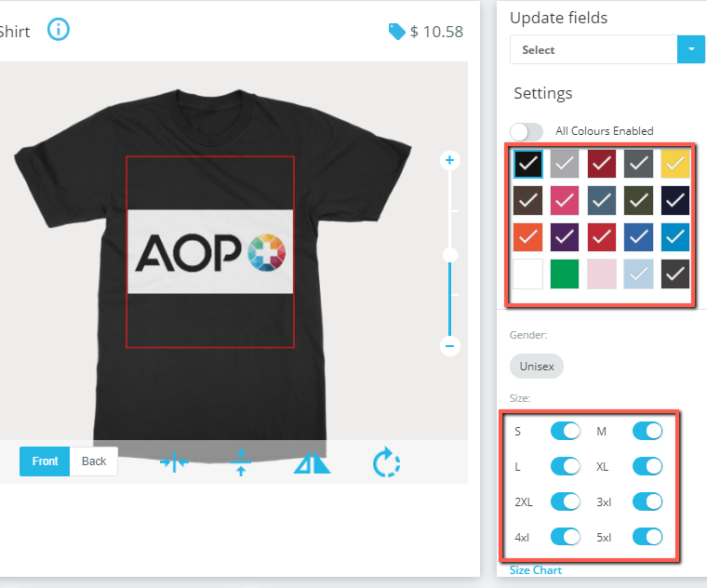Deselect the light grey colour swatch
The image size is (707, 588).
(x=565, y=163)
